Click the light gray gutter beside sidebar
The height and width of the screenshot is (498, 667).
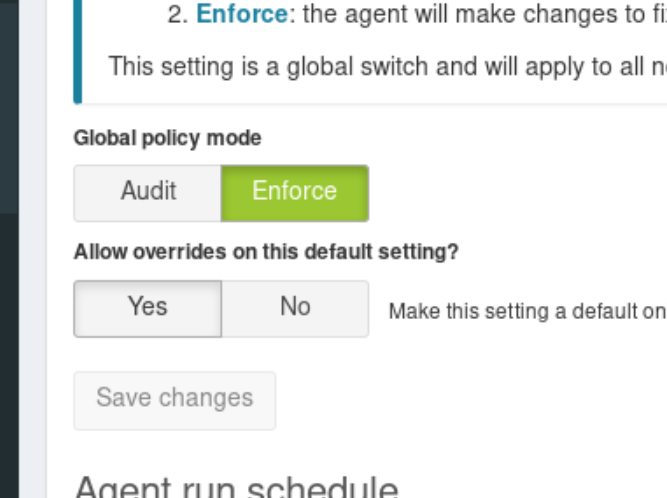click(33, 249)
